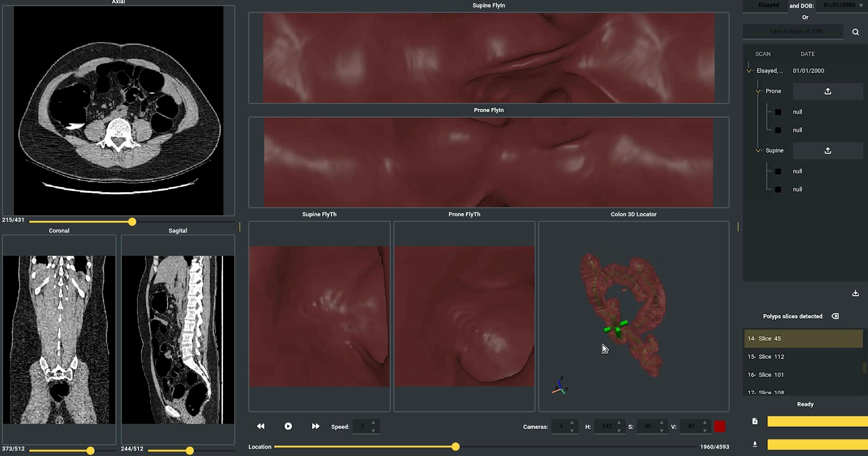Click the Play button for fly-through playback

(288, 426)
